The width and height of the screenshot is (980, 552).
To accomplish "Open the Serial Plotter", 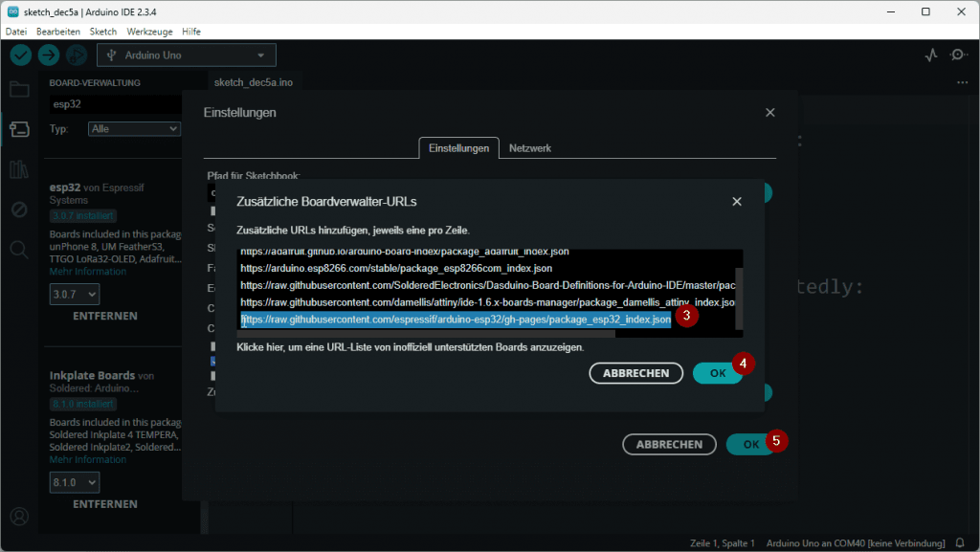I will click(929, 55).
